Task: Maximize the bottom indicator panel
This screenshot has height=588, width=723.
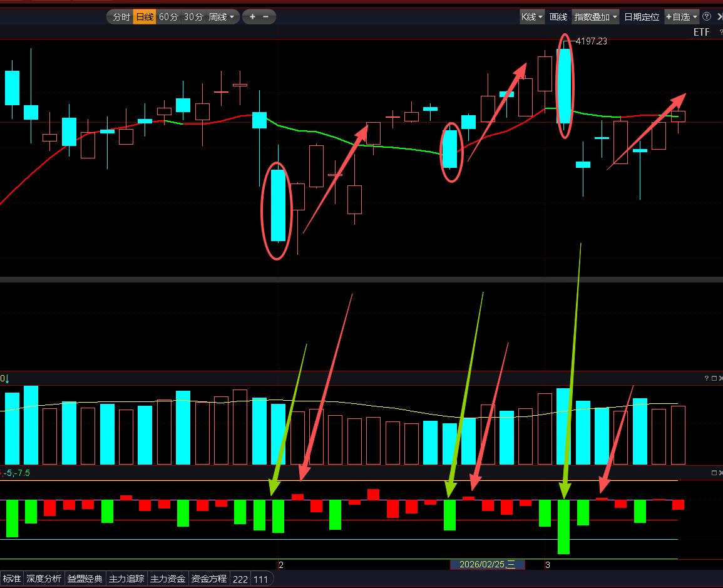Action: [714, 473]
